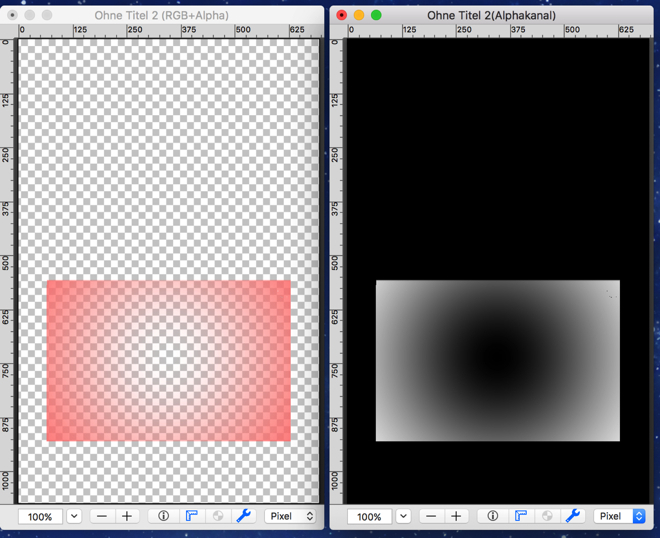Open wrench settings in RGB+Alpha window
Screen dimensions: 660x538
point(244,516)
